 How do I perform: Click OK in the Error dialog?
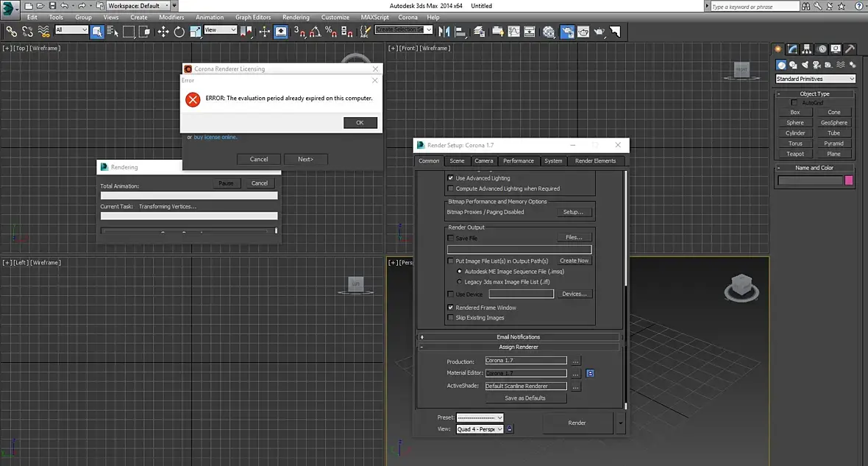(360, 122)
